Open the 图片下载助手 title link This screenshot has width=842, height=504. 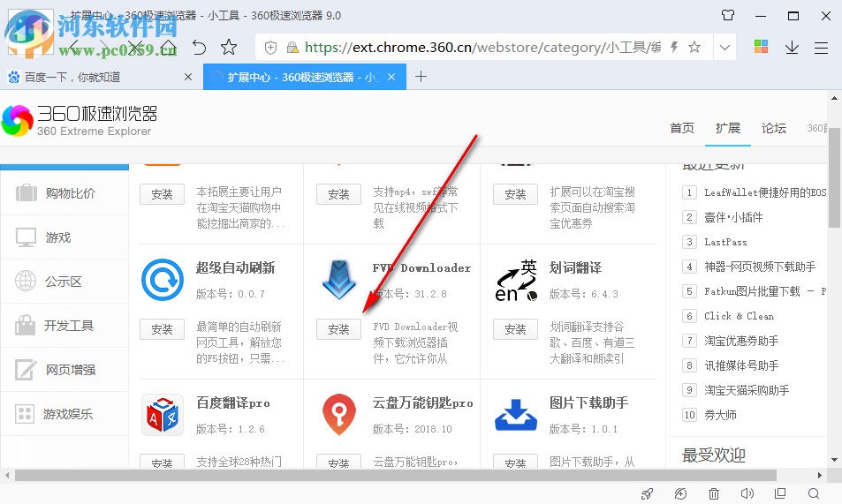(x=588, y=402)
